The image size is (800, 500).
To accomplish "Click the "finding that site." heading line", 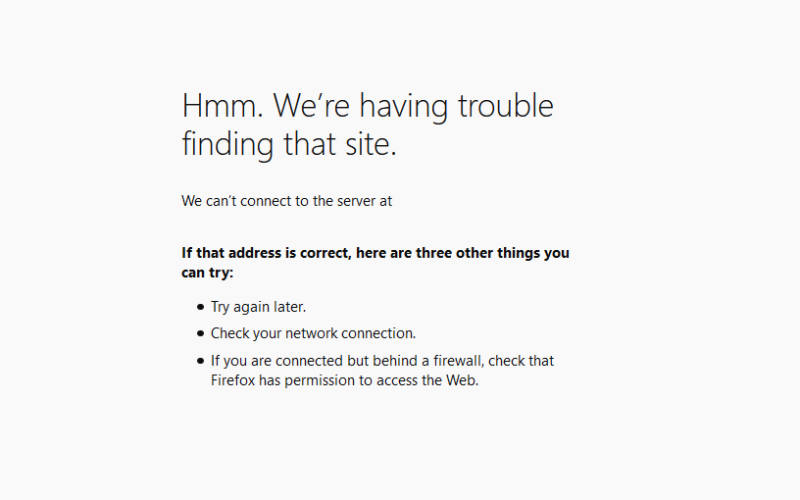I will 289,144.
